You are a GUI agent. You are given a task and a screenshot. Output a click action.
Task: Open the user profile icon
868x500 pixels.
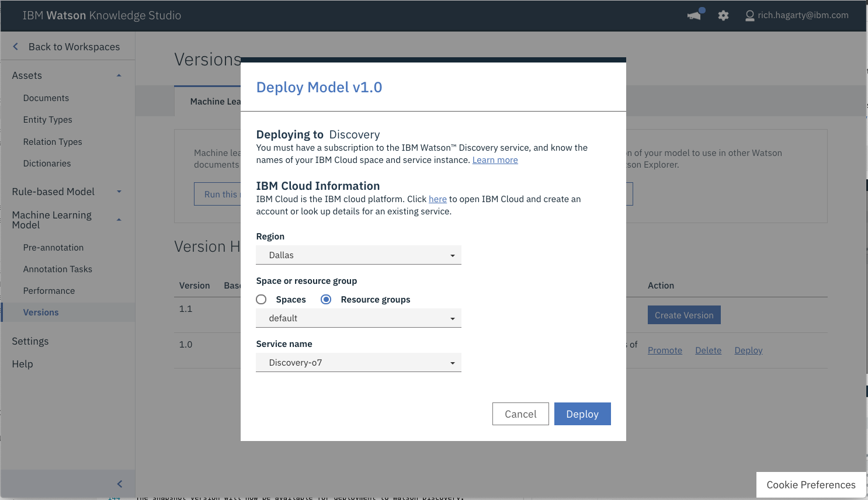tap(749, 16)
